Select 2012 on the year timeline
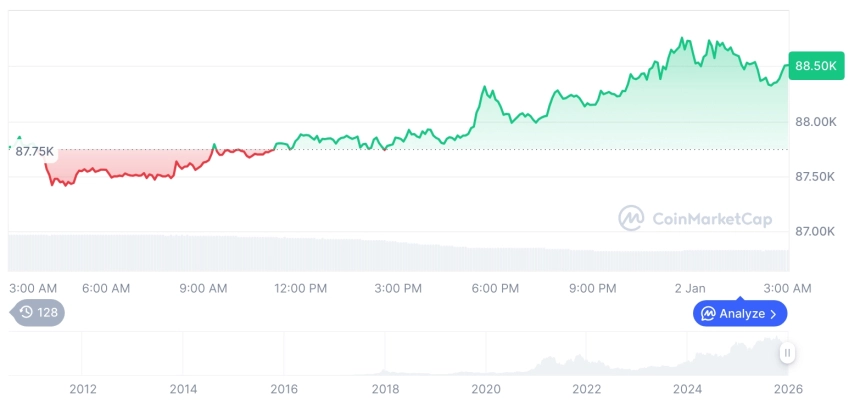860x401 pixels. pos(82,388)
